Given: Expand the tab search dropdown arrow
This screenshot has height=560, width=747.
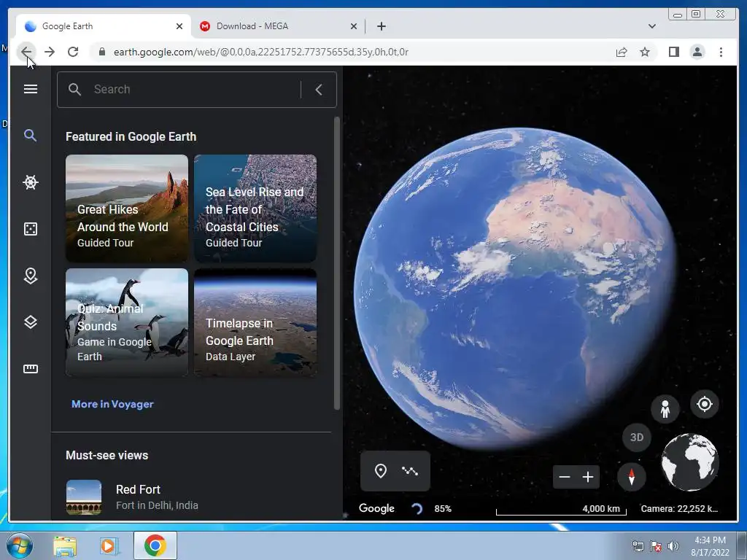Looking at the screenshot, I should (652, 26).
